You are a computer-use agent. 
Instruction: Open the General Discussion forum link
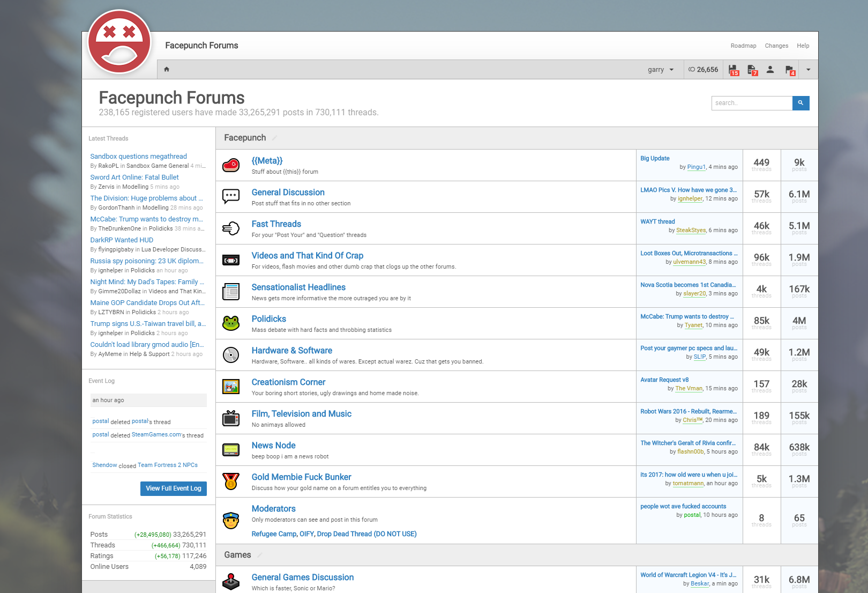tap(288, 192)
